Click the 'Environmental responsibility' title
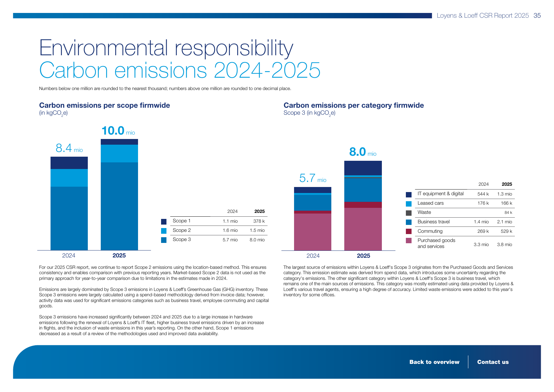The height and width of the screenshot is (392, 554). point(166,48)
